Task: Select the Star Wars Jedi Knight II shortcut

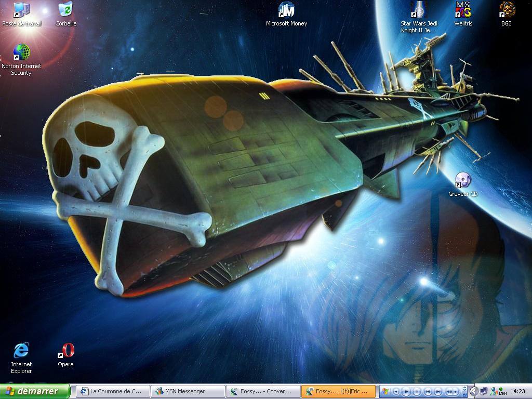Action: pyautogui.click(x=419, y=17)
